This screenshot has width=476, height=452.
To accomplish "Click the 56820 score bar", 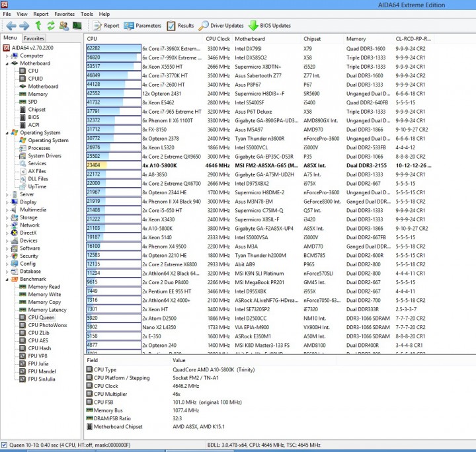I will click(x=114, y=57).
